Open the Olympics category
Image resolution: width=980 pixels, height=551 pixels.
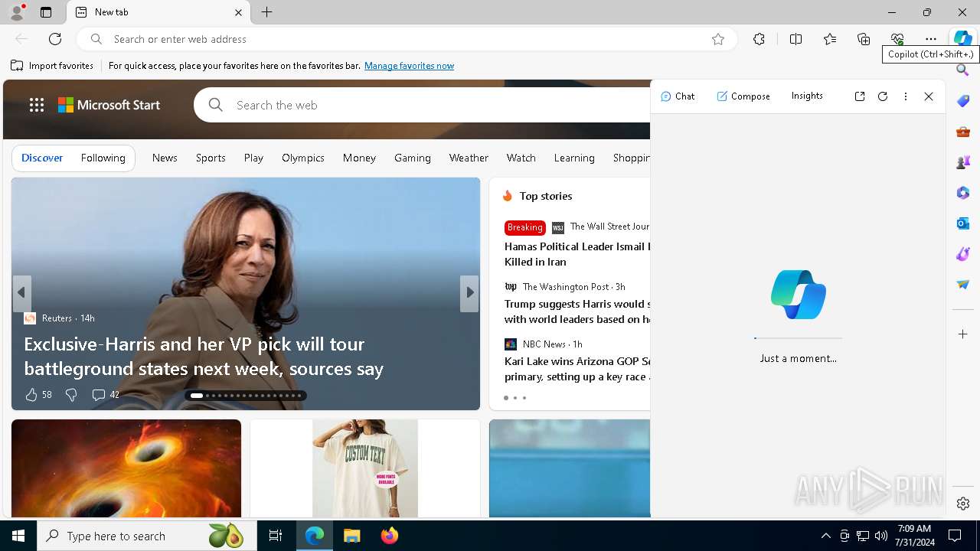pyautogui.click(x=303, y=158)
